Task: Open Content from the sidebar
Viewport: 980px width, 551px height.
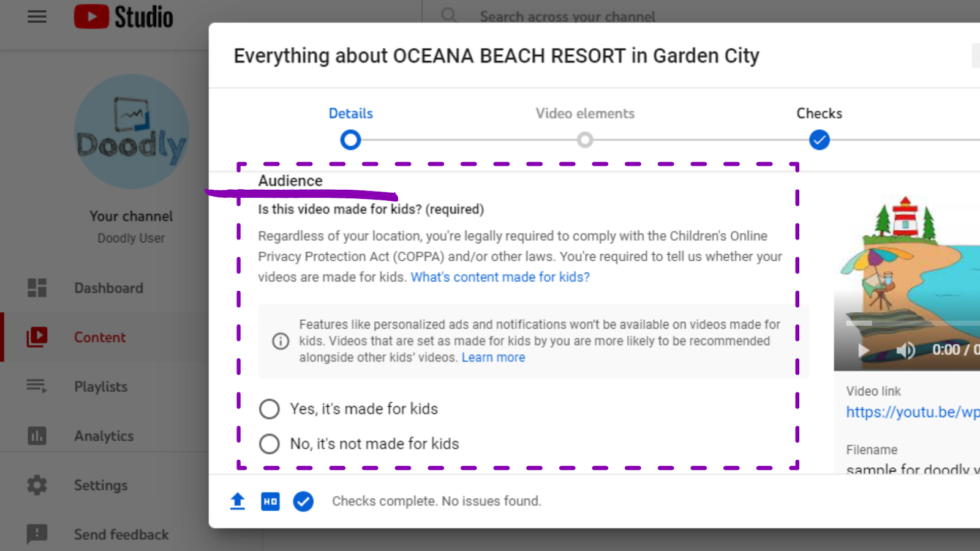Action: click(100, 337)
